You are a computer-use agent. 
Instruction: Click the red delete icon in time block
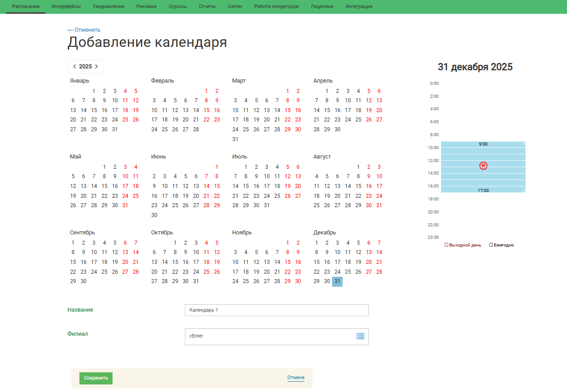(x=483, y=166)
